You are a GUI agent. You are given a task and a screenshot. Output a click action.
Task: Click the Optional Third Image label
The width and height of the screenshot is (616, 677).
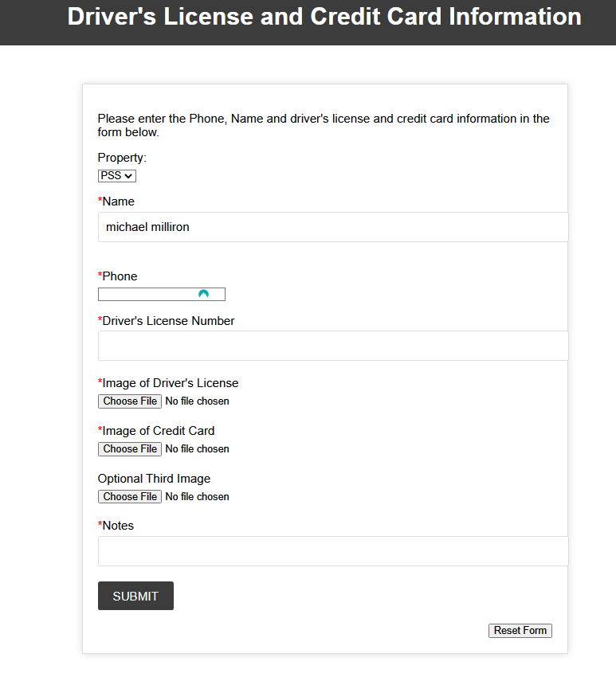[x=154, y=479]
